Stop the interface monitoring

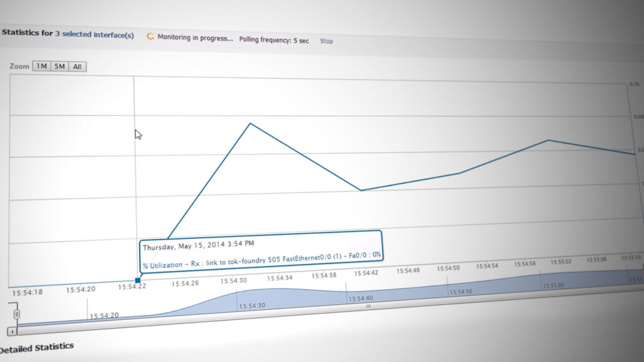(326, 41)
